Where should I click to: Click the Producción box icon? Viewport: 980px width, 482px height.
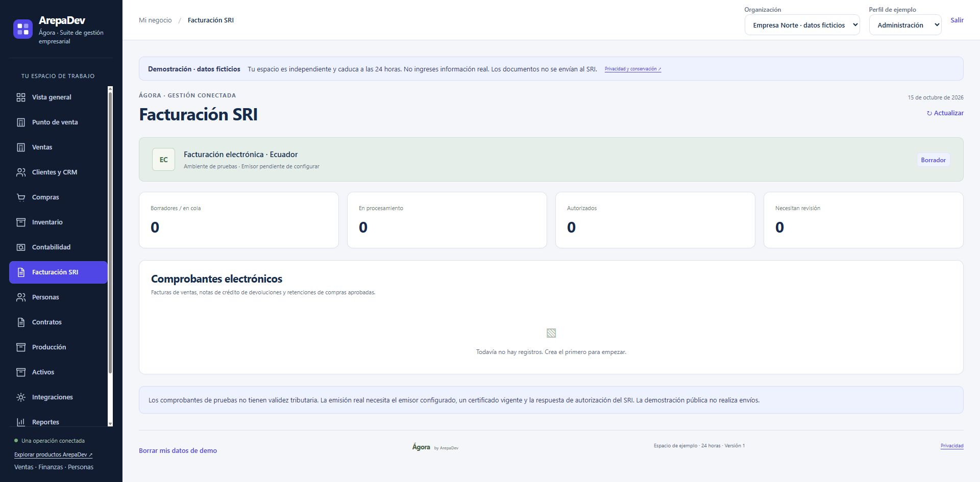pos(21,347)
